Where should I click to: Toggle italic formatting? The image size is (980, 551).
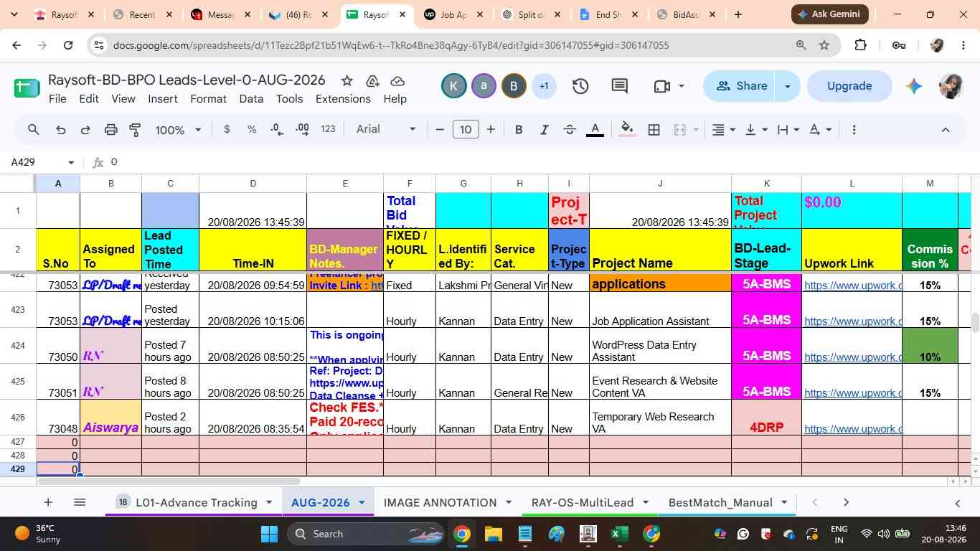pos(544,130)
